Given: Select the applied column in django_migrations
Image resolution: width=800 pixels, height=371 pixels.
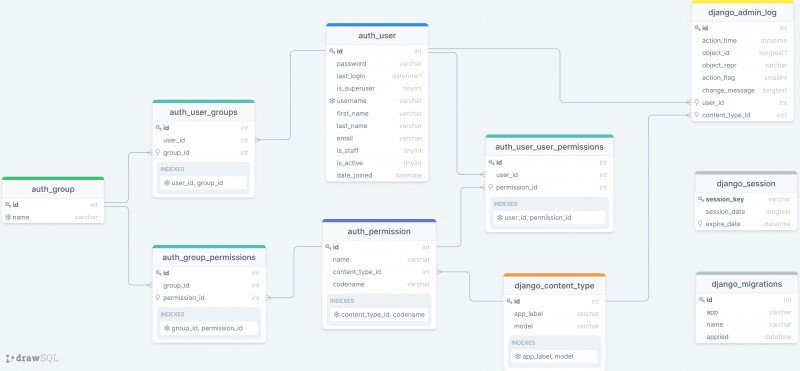Looking at the screenshot, I should (746, 337).
